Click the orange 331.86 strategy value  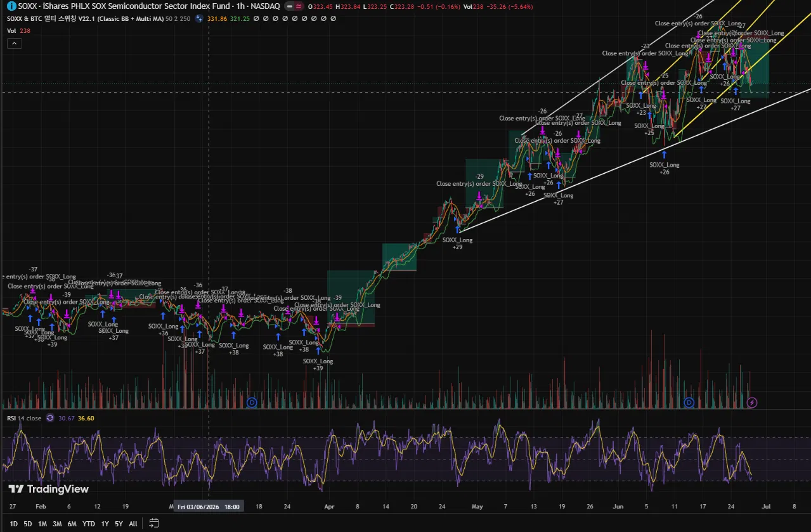tap(217, 18)
